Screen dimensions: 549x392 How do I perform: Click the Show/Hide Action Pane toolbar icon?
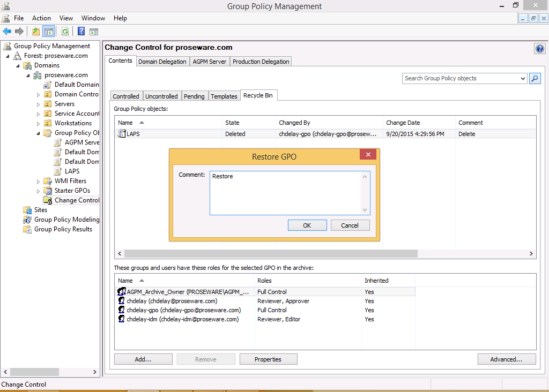(94, 32)
